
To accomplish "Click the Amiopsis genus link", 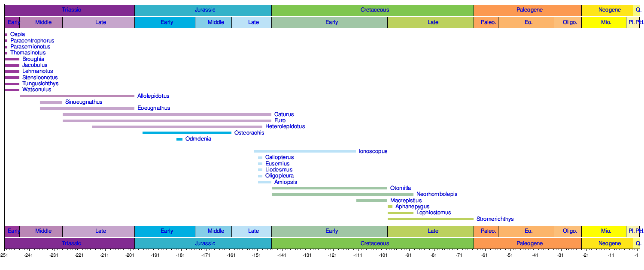I will (286, 182).
